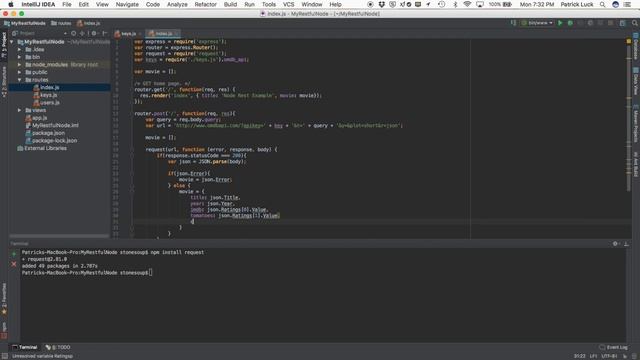Viewport: 640px width, 360px height.
Task: Open the Analyze menu
Action: click(x=177, y=4)
